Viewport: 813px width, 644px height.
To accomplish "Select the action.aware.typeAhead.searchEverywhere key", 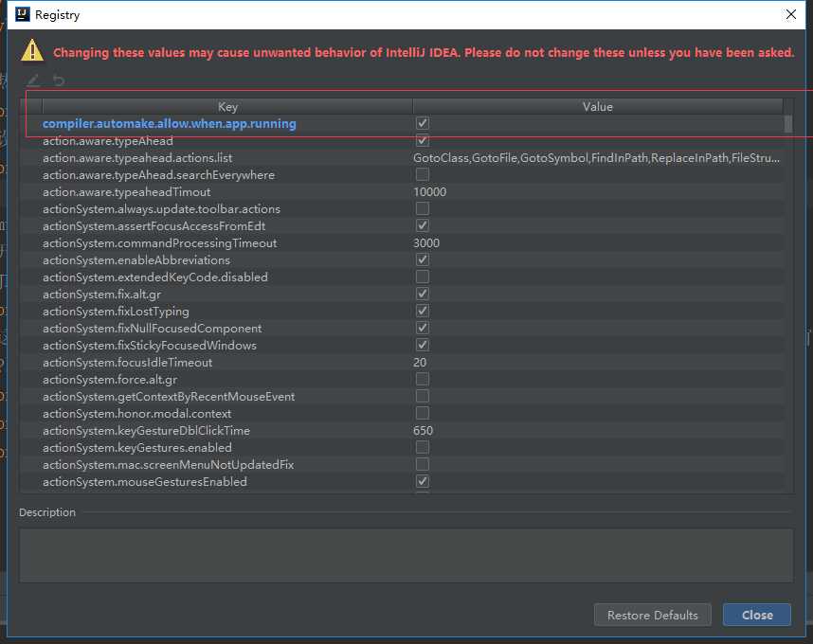I will pyautogui.click(x=158, y=175).
